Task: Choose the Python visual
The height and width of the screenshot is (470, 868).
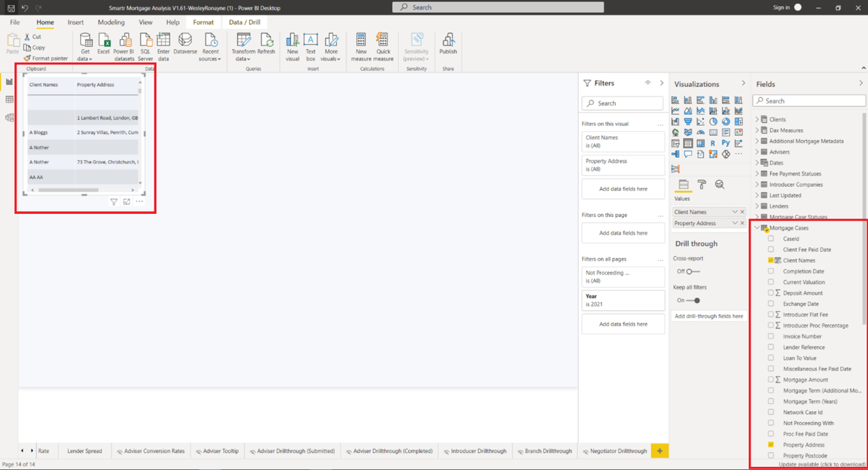Action: 726,143
